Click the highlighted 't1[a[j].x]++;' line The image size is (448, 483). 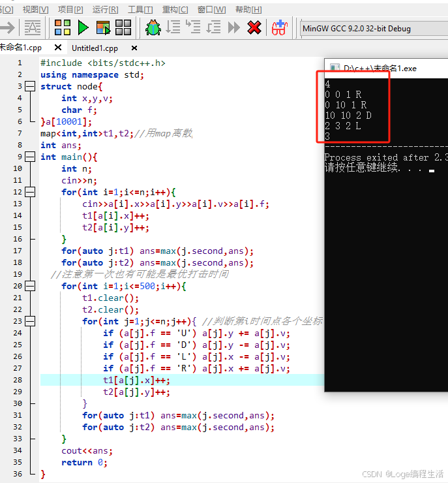[x=136, y=380]
